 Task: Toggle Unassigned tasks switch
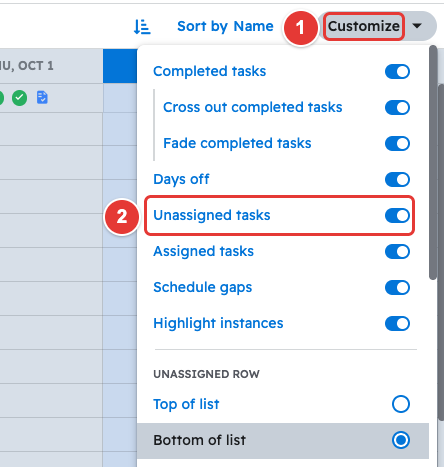pyautogui.click(x=397, y=215)
